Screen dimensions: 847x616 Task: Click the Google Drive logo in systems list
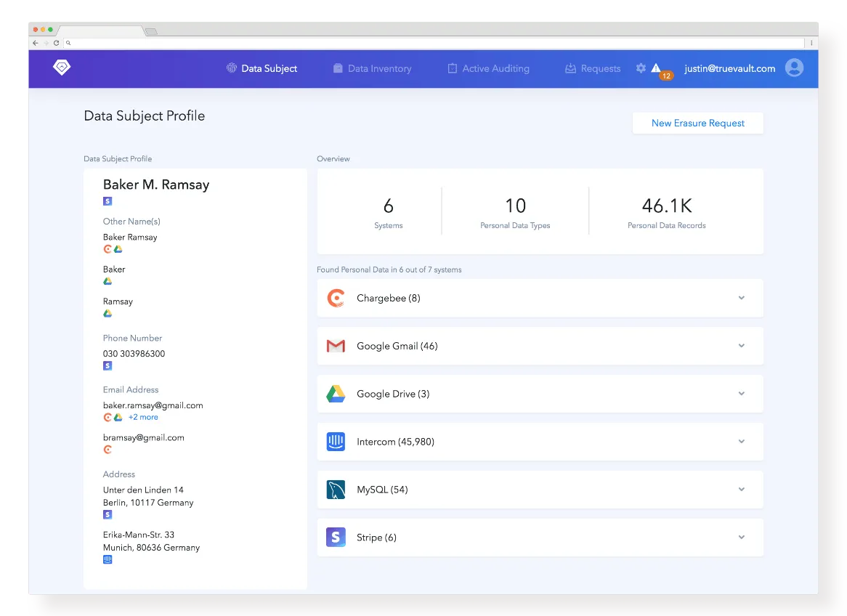[336, 394]
